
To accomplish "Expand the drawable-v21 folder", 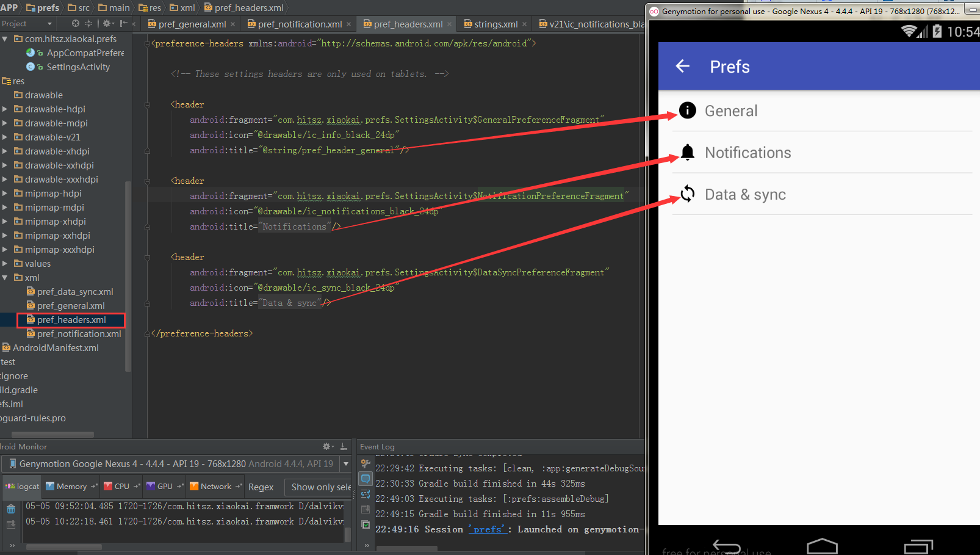I will pyautogui.click(x=5, y=137).
